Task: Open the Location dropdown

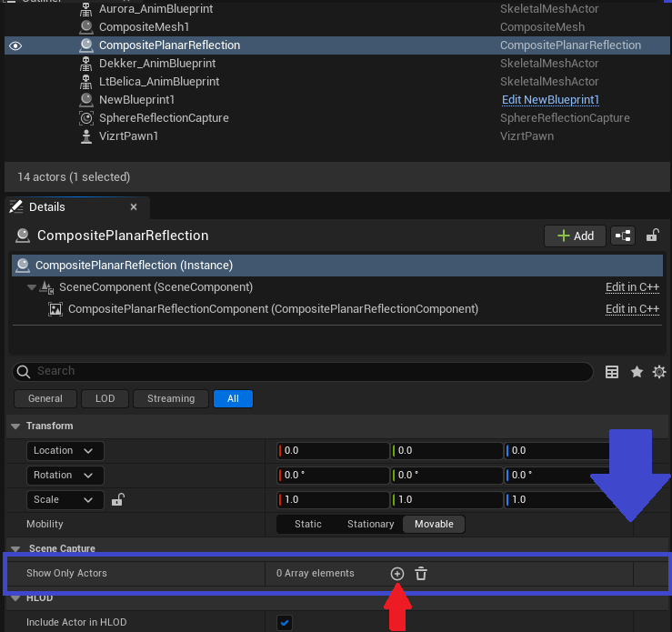Action: (x=65, y=451)
